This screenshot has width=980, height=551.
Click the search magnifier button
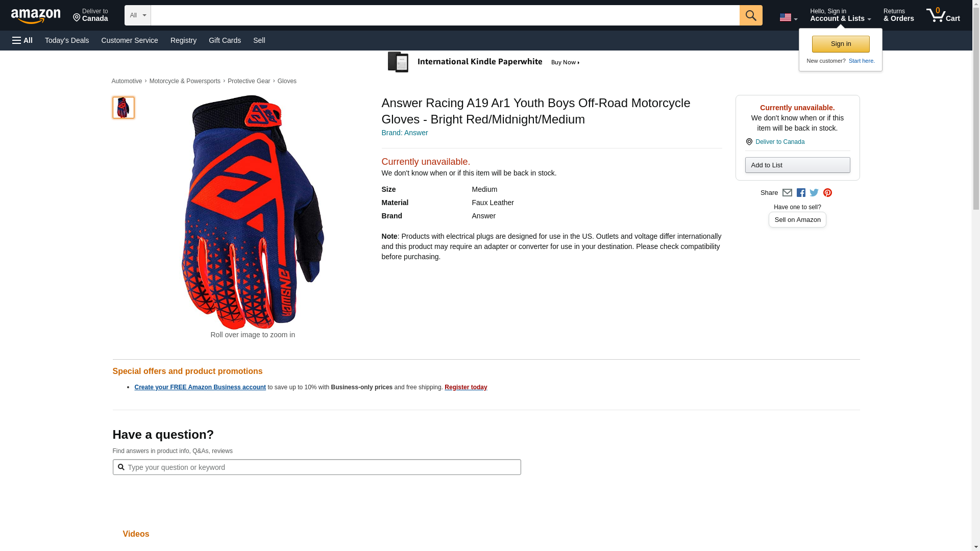tap(750, 15)
